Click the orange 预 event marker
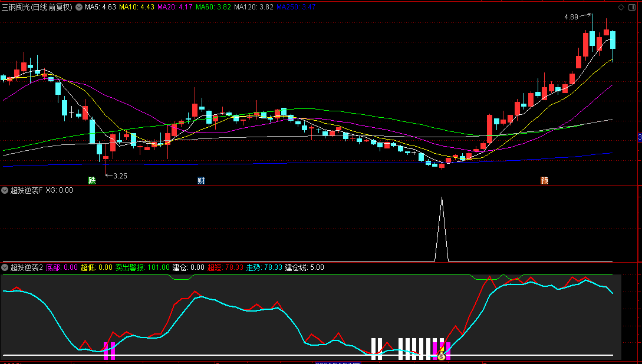642x364 pixels. pos(544,180)
